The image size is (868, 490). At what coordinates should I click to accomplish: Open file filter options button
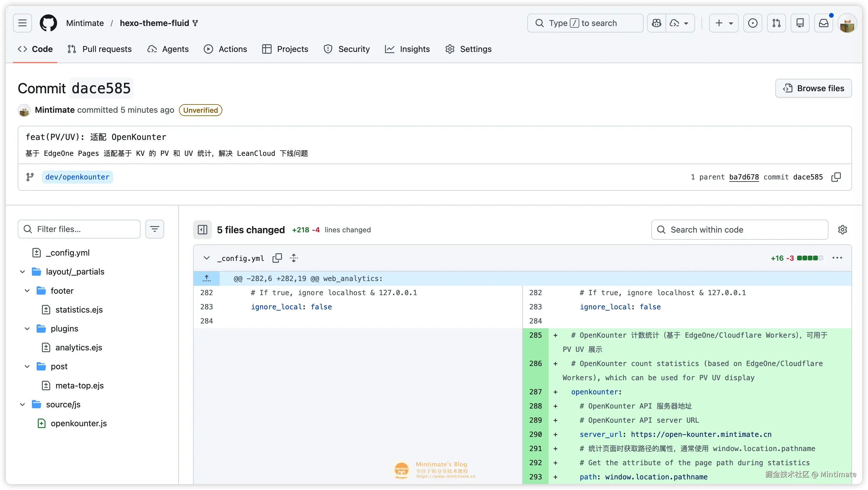[x=155, y=229]
